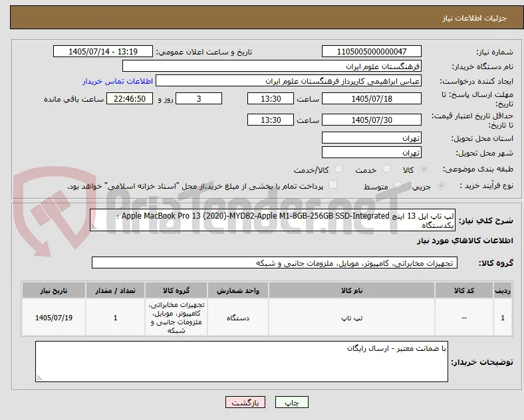Click the ردیف column header

503,290
